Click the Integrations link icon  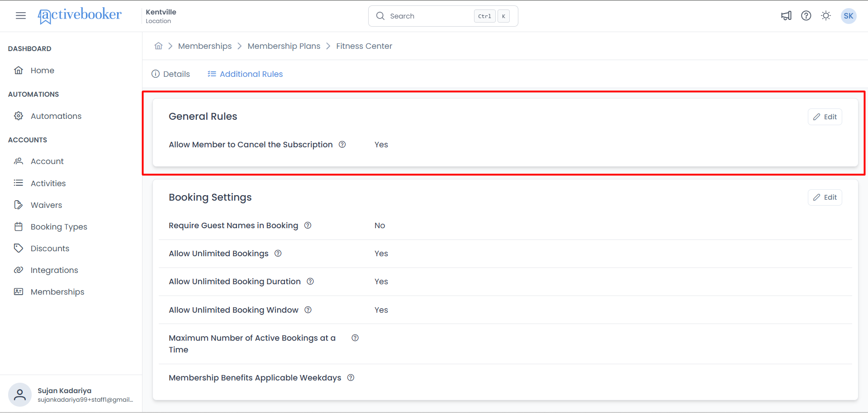point(19,270)
